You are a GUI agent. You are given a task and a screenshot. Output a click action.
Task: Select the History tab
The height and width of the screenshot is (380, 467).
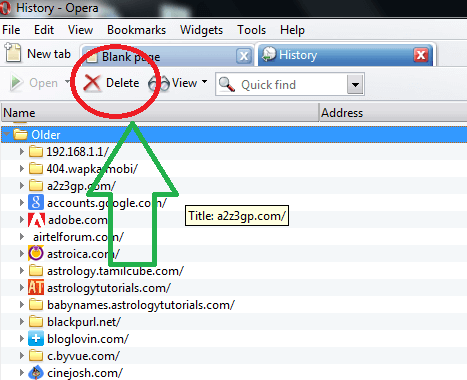click(x=345, y=55)
